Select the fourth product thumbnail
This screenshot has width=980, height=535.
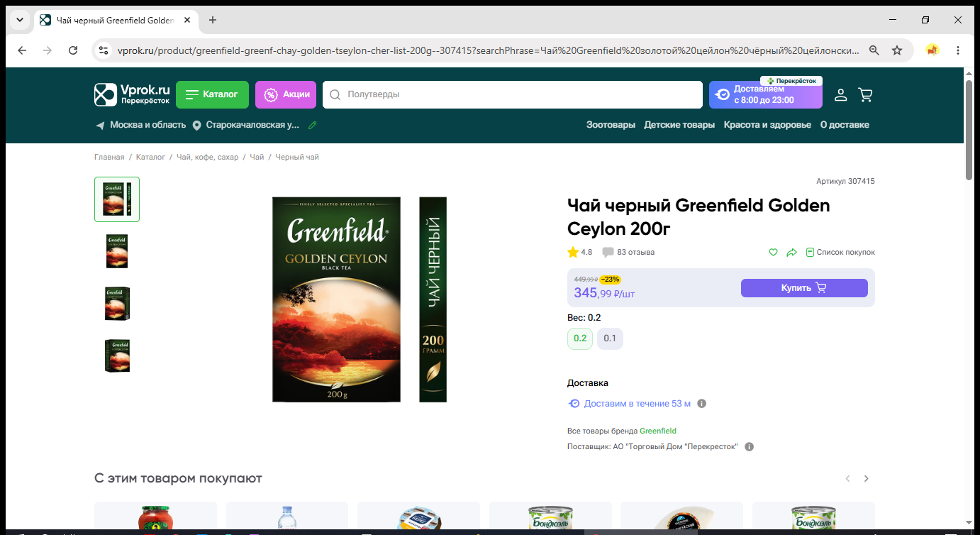pos(117,356)
